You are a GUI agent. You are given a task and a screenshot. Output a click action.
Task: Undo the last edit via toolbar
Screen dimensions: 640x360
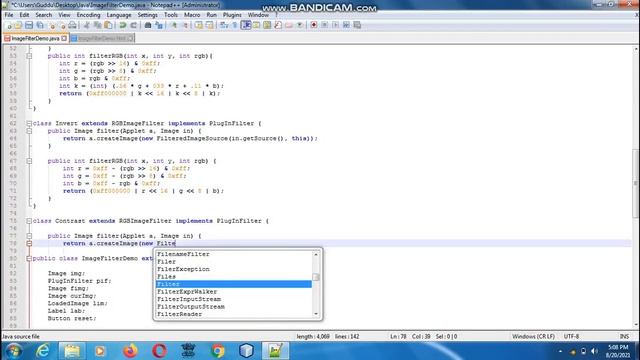pos(122,25)
